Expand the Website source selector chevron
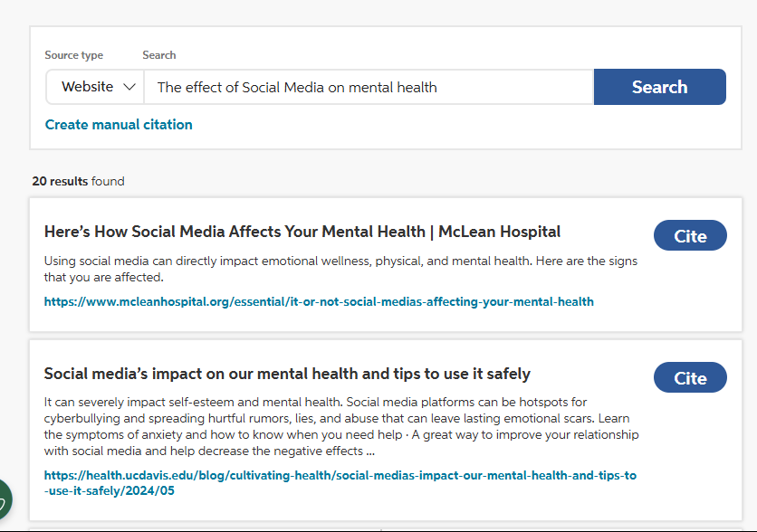 point(129,86)
